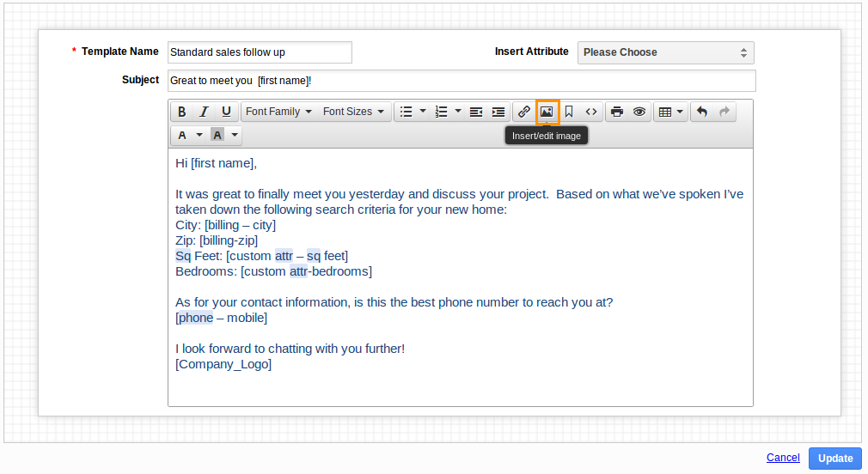Click the increase indent icon
Screen dimensions: 868x474
coord(498,112)
